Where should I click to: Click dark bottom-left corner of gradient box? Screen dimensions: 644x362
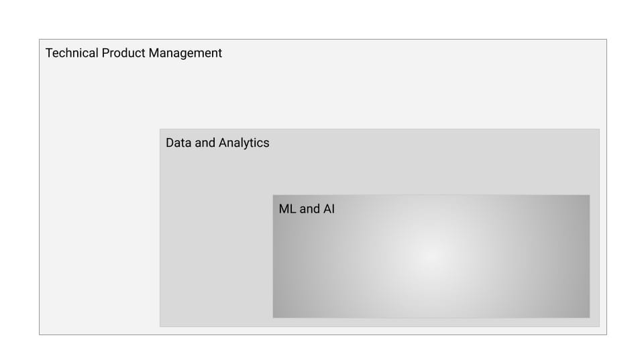coord(278,312)
